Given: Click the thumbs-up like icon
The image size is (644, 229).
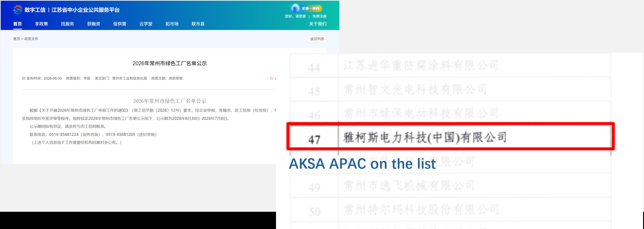Looking at the screenshot, I should [271, 78].
